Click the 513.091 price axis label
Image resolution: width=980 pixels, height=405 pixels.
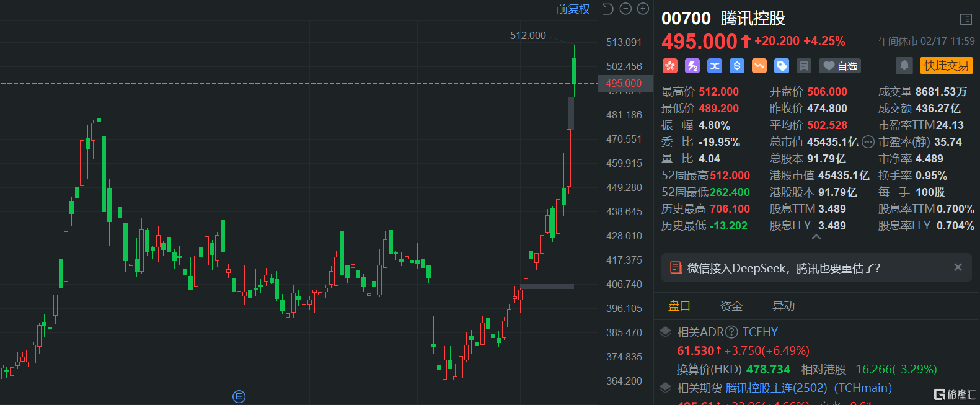point(624,42)
